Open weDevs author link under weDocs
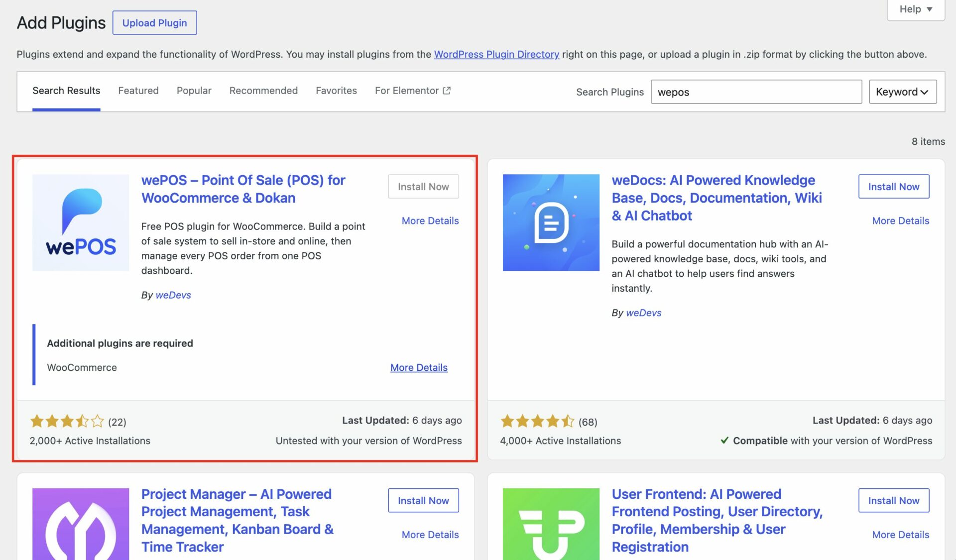 (644, 313)
